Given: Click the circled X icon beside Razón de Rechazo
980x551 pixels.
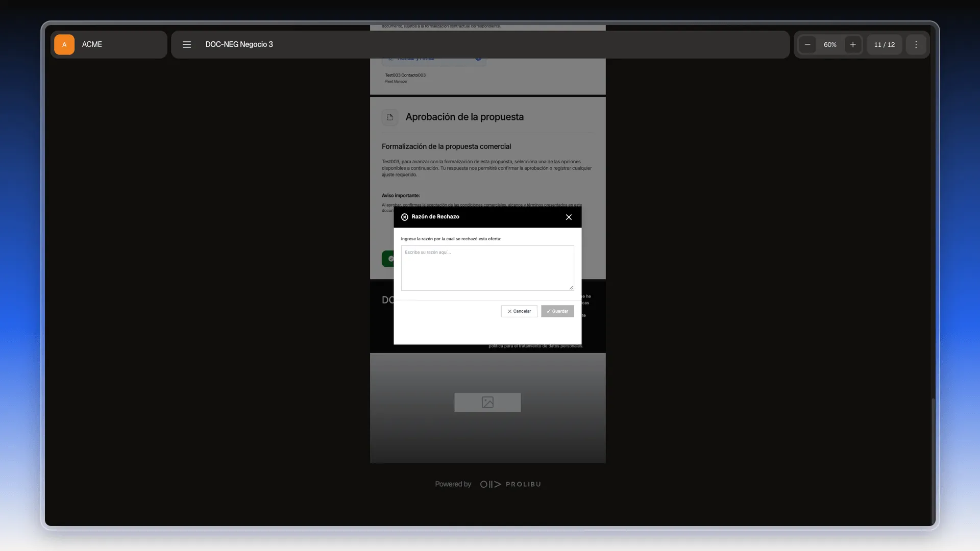Looking at the screenshot, I should [405, 217].
